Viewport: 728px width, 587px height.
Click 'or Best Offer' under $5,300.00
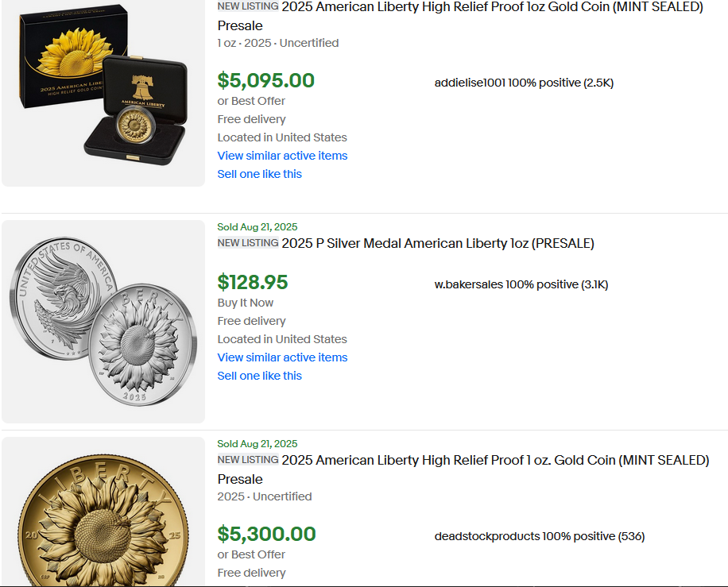251,554
